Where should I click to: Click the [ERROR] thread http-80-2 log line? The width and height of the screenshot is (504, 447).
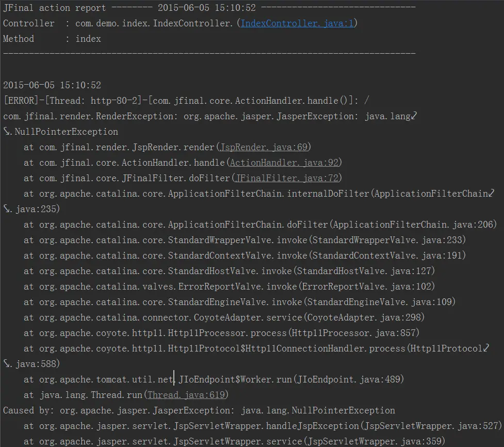coord(186,101)
